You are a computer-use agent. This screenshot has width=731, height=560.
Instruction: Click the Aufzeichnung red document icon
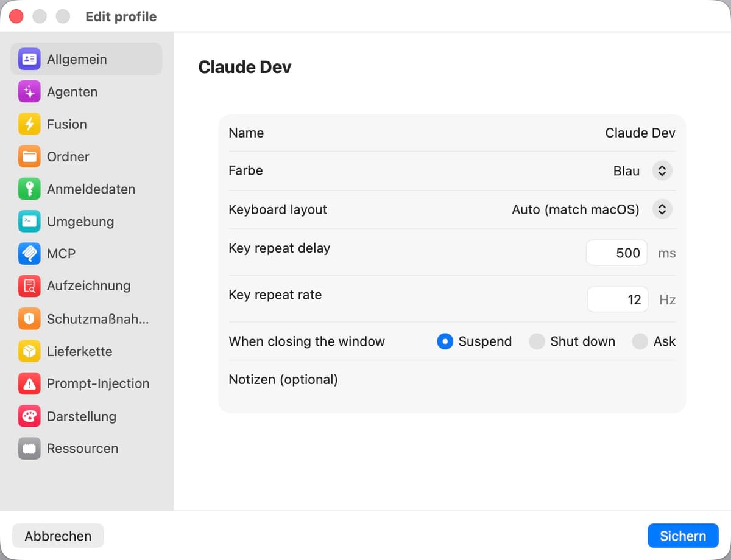click(x=29, y=286)
